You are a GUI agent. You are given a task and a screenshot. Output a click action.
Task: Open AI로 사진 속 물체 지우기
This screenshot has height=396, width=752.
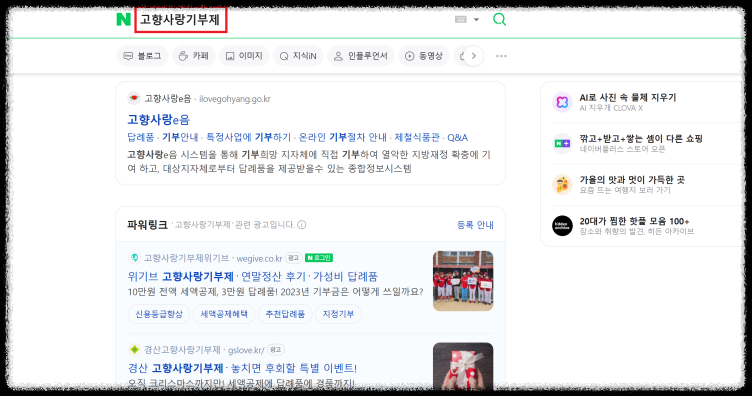(x=628, y=97)
